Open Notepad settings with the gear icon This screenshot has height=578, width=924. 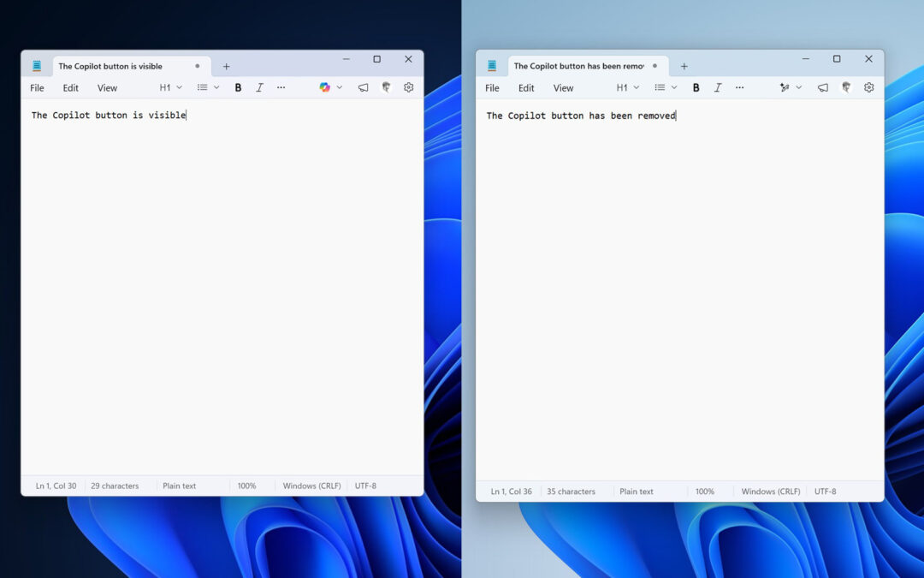point(408,86)
